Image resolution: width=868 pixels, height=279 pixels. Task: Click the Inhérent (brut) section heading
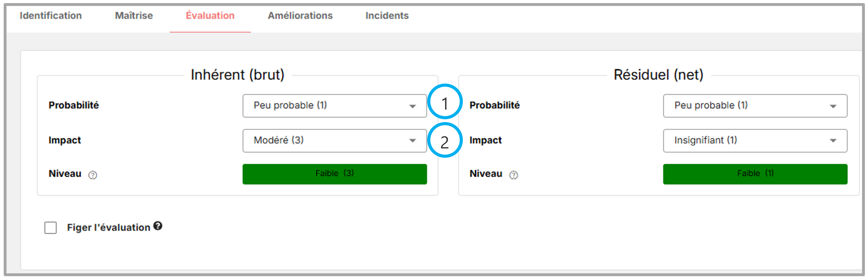(238, 75)
